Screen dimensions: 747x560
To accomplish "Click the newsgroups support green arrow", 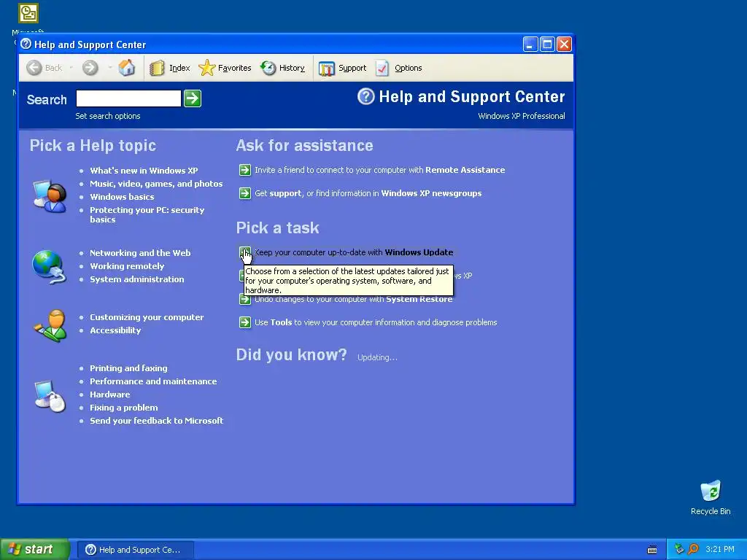I will click(x=245, y=193).
